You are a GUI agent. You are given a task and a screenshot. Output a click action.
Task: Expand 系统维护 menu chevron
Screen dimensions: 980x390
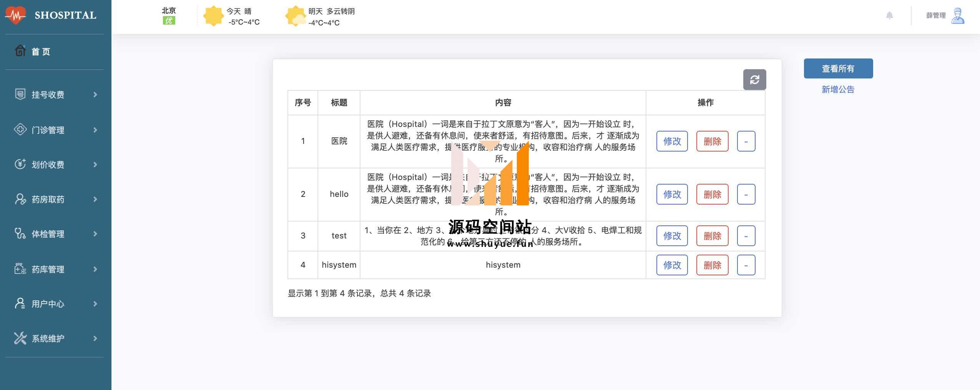(x=95, y=338)
